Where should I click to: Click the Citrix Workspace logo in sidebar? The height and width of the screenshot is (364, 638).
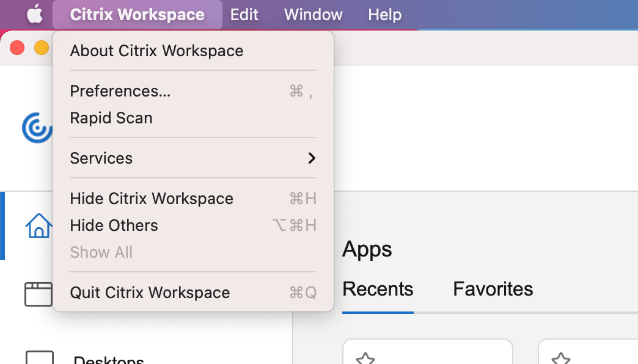[x=37, y=128]
